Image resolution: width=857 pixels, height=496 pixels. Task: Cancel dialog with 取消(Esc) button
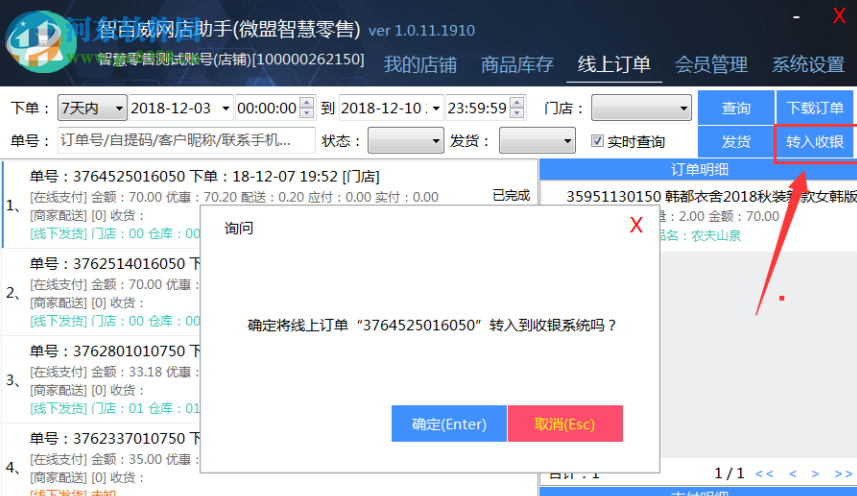(565, 423)
